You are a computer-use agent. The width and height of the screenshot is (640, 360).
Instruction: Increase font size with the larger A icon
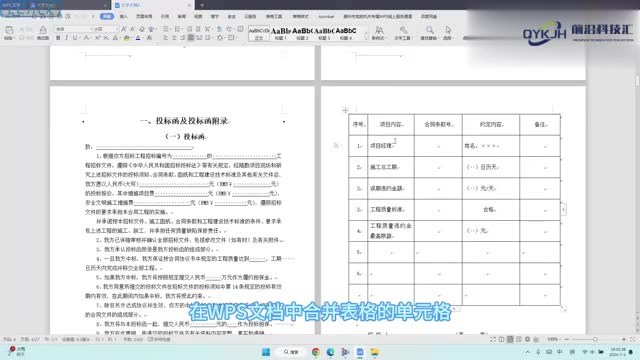click(124, 29)
